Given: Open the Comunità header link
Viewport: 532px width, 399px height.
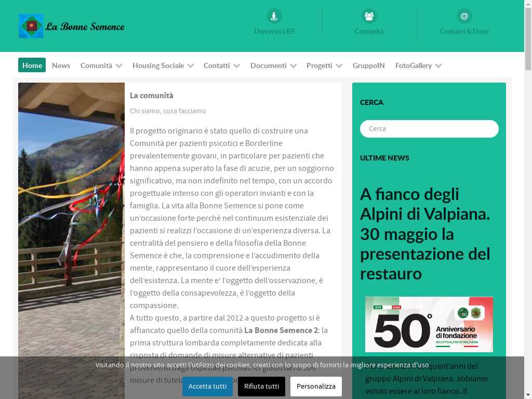Looking at the screenshot, I should pyautogui.click(x=369, y=31).
